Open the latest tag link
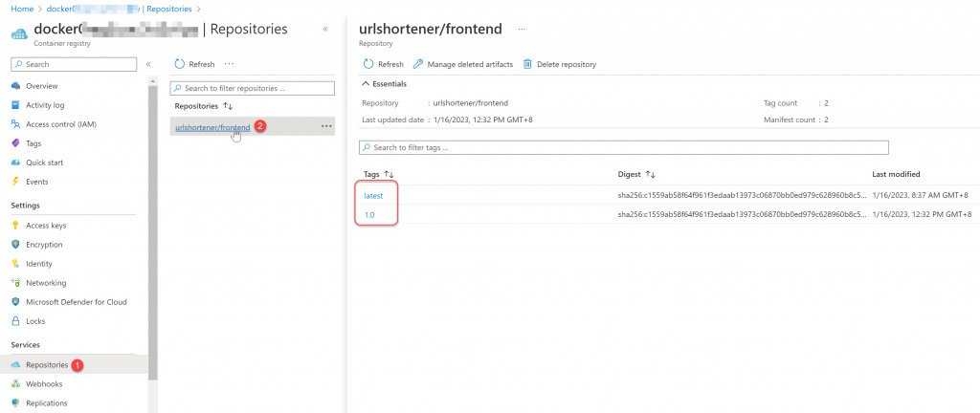 [x=373, y=195]
